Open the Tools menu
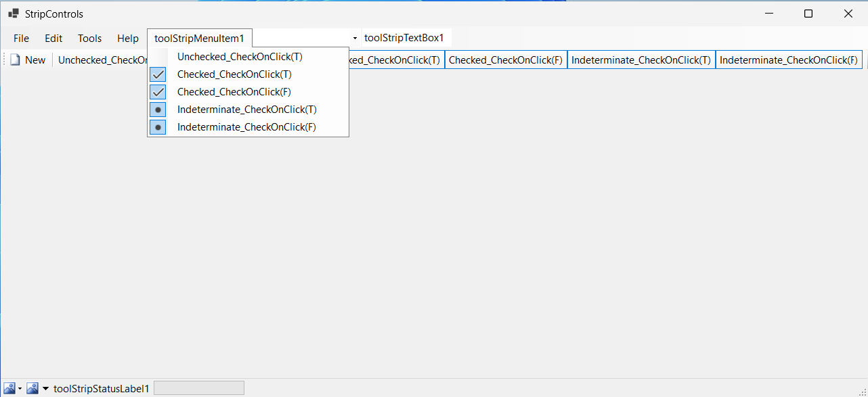Screen dimensions: 868x397 pyautogui.click(x=89, y=38)
